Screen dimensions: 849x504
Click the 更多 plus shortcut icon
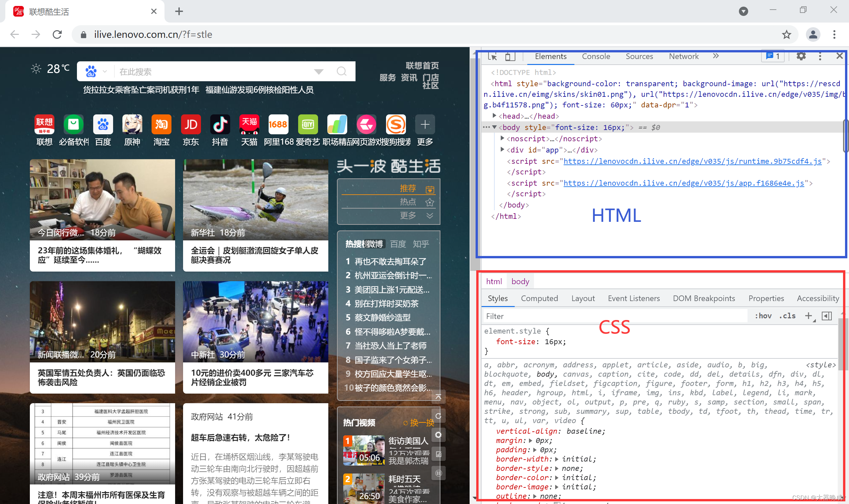pos(425,124)
